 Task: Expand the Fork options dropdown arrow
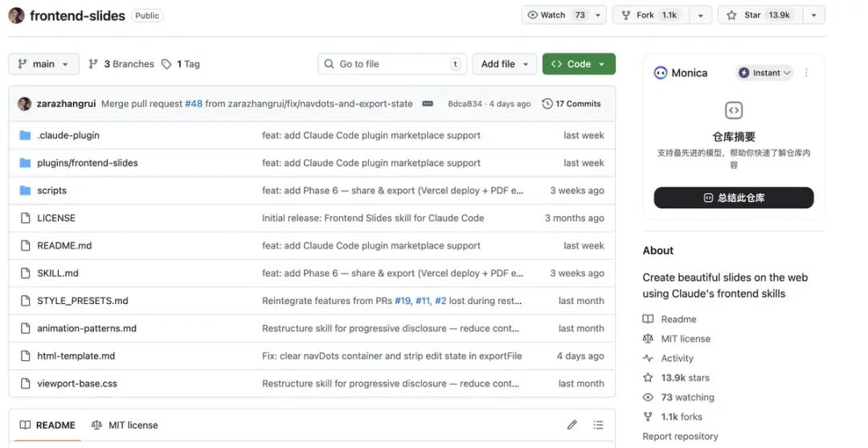pos(701,15)
